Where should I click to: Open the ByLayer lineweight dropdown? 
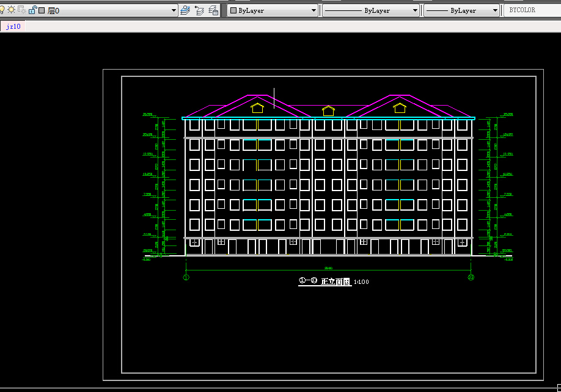pyautogui.click(x=495, y=10)
